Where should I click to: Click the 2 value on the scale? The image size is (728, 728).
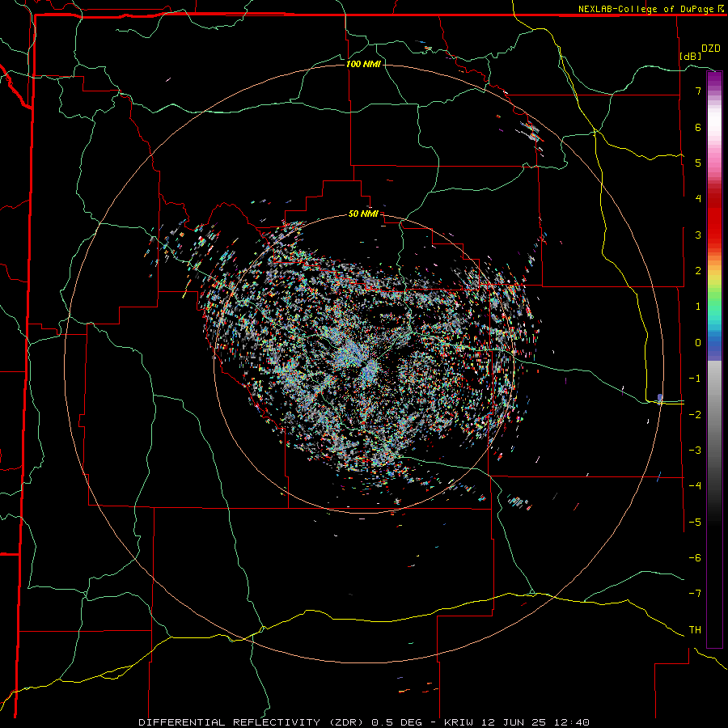(x=698, y=271)
